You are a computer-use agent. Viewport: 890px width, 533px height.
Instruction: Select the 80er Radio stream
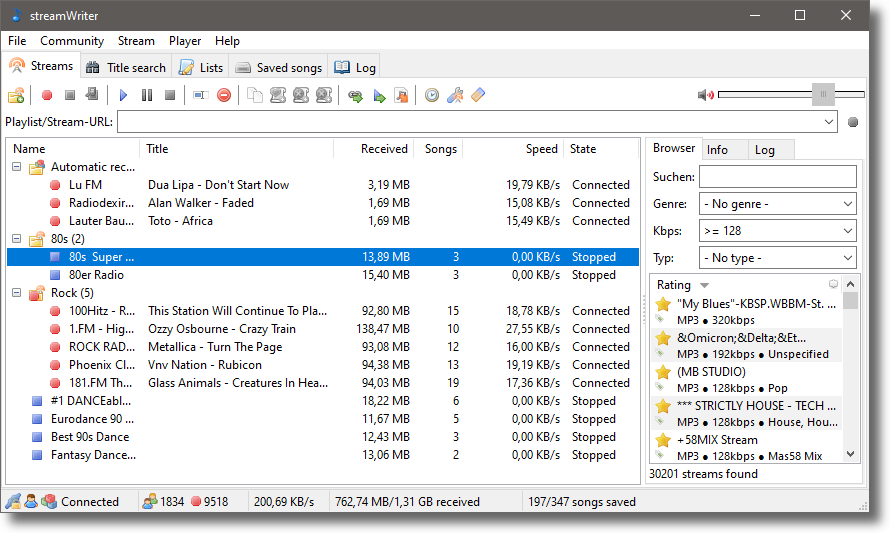(x=322, y=275)
